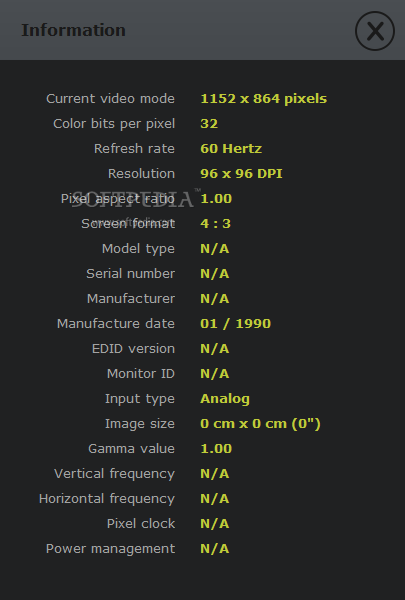Click the Current video mode label
Viewport: 405px width, 600px height.
[110, 99]
